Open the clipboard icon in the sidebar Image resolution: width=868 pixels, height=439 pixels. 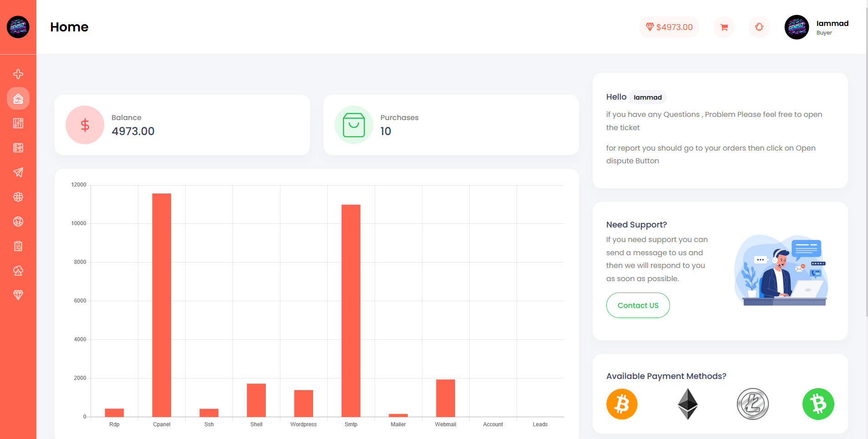tap(18, 246)
